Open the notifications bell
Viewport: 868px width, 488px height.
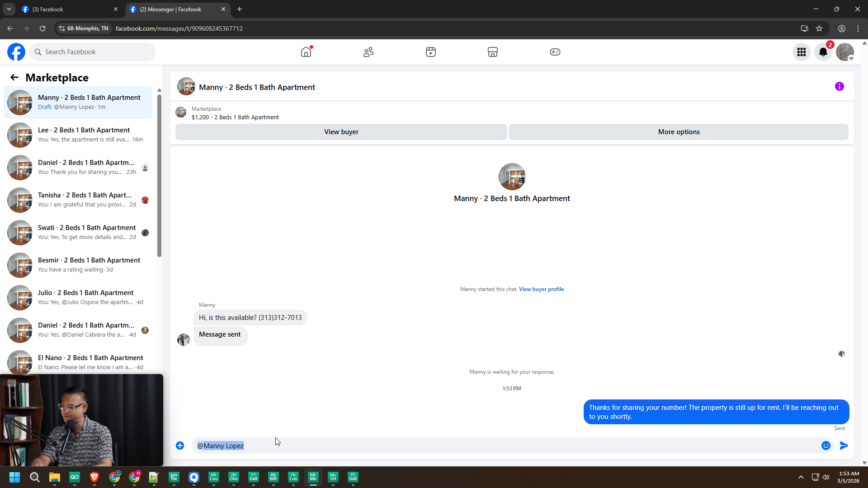[823, 52]
